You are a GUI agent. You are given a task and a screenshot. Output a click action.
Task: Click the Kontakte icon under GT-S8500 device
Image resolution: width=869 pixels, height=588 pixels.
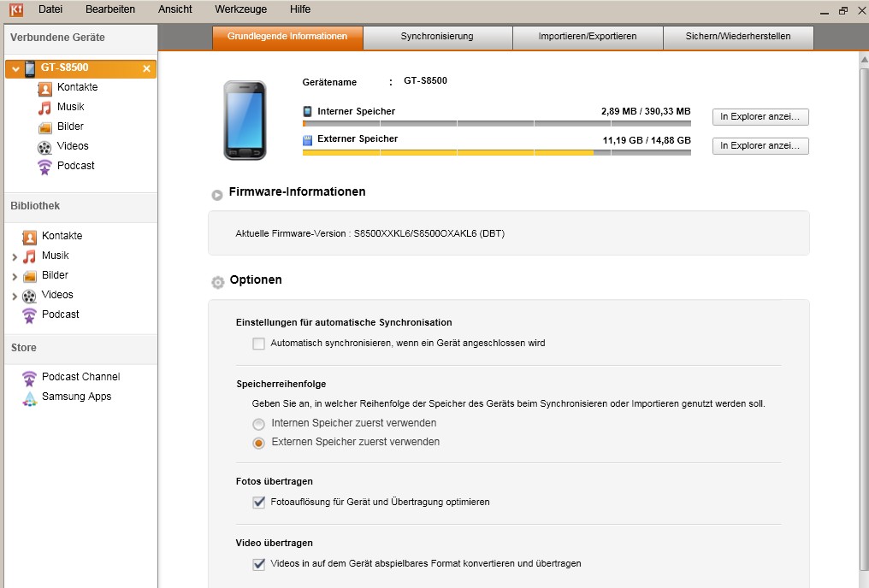pos(44,88)
